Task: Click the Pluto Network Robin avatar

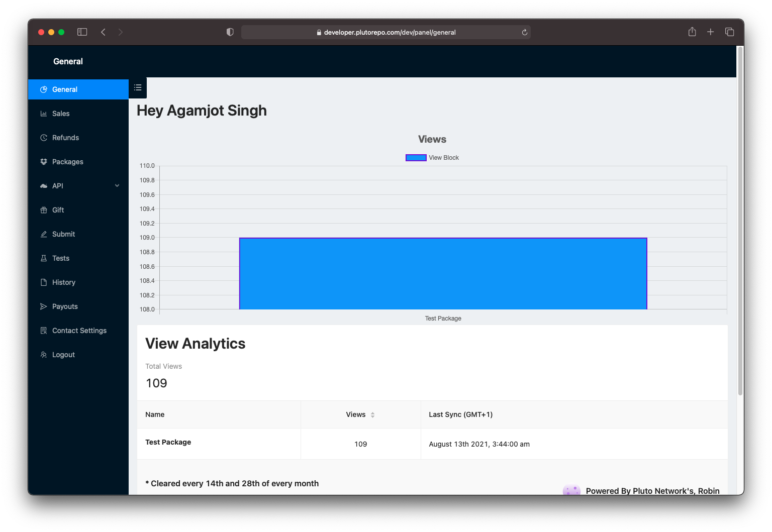Action: [x=571, y=490]
